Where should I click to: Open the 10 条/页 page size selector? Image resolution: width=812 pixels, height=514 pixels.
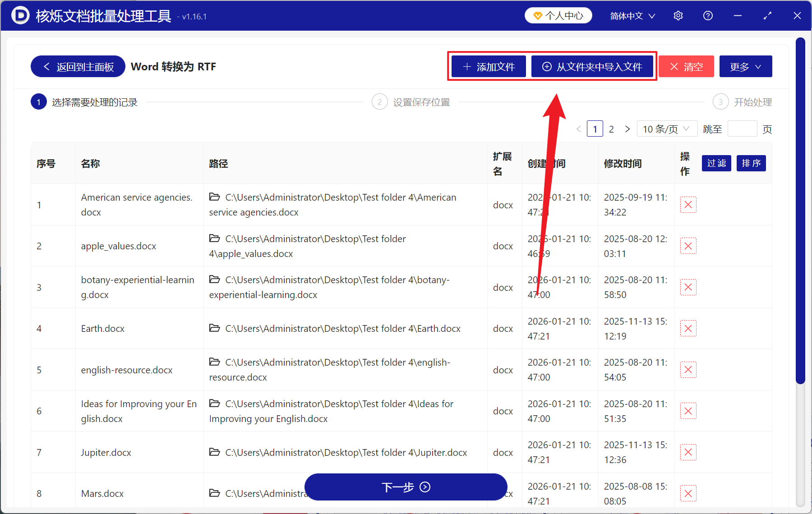click(x=666, y=128)
